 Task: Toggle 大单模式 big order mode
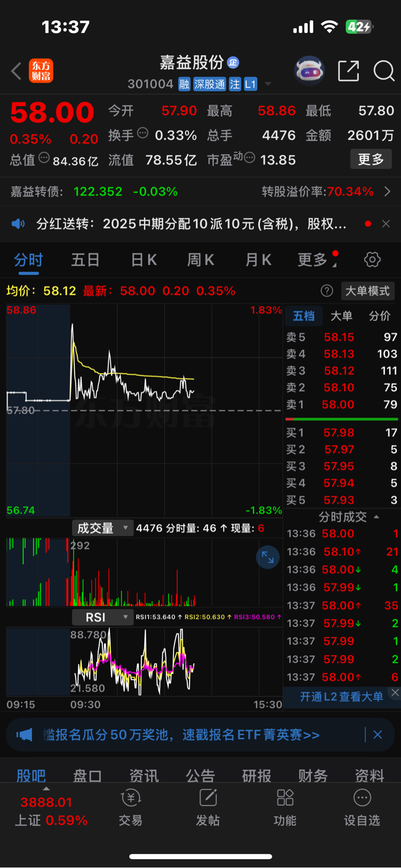click(368, 291)
